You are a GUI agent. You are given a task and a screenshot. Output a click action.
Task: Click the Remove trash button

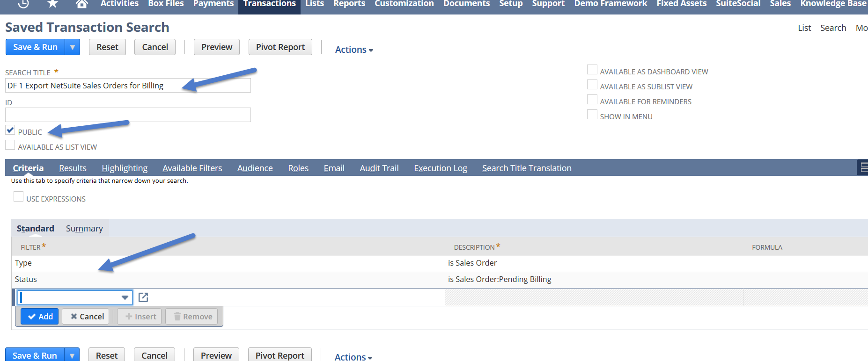pyautogui.click(x=192, y=317)
